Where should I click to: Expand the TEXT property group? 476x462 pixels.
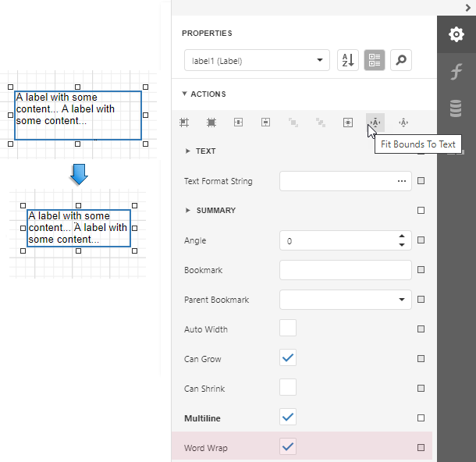point(187,151)
